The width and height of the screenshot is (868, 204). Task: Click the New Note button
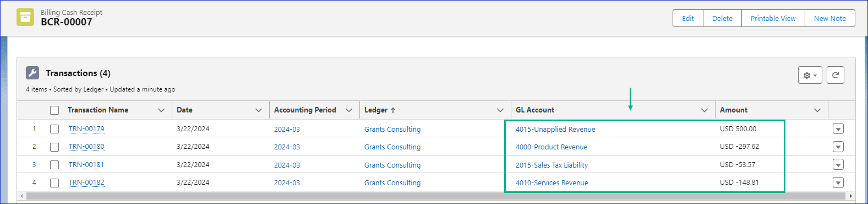[830, 18]
